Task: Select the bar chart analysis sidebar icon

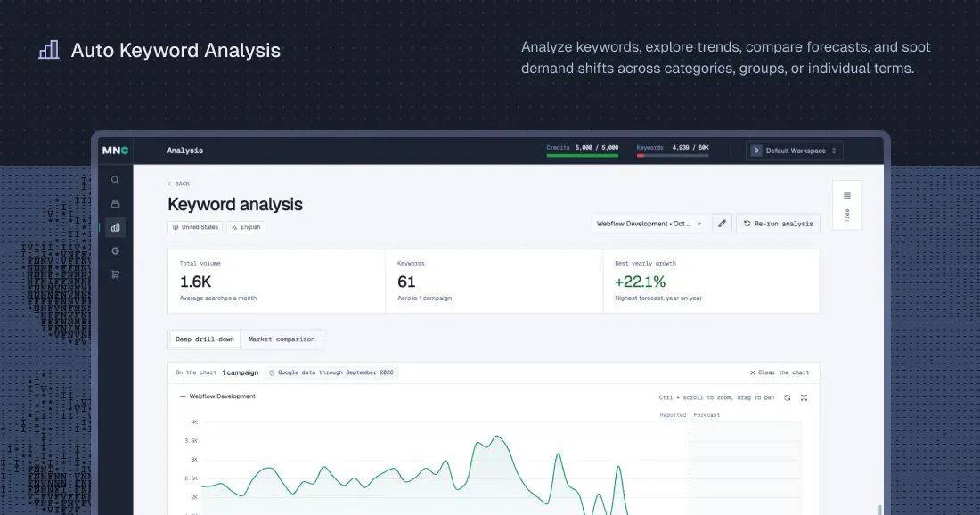Action: (115, 227)
